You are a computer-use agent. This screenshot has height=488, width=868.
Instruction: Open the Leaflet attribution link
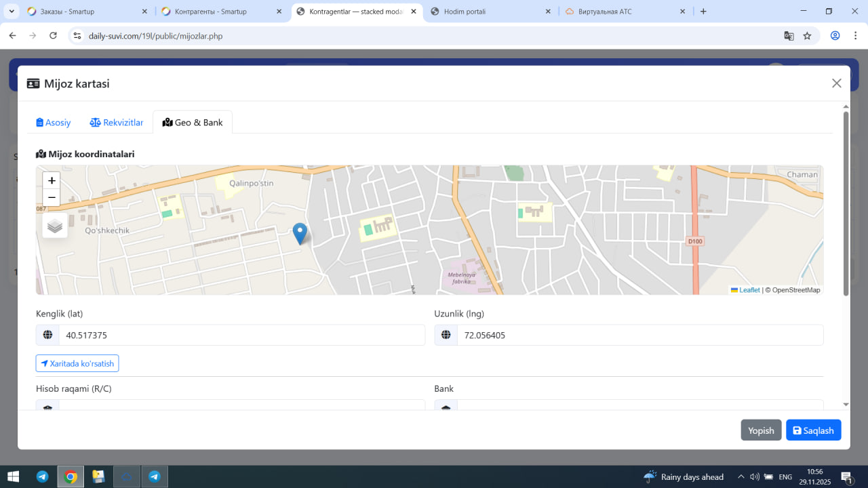pyautogui.click(x=749, y=290)
